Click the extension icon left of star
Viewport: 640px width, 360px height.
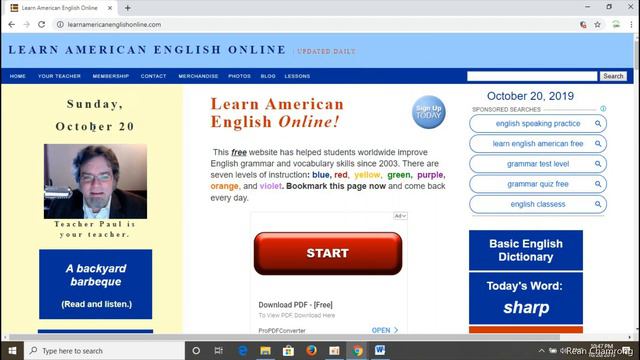click(583, 24)
